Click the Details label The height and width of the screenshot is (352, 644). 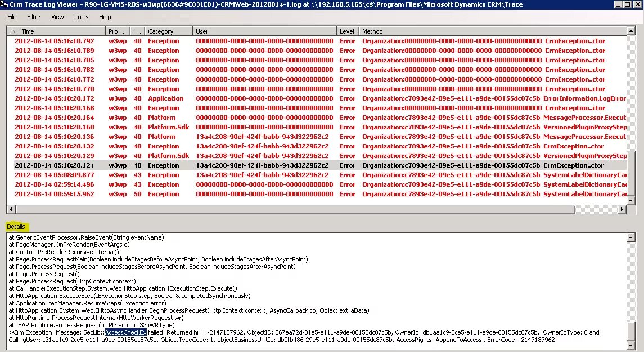(x=16, y=227)
